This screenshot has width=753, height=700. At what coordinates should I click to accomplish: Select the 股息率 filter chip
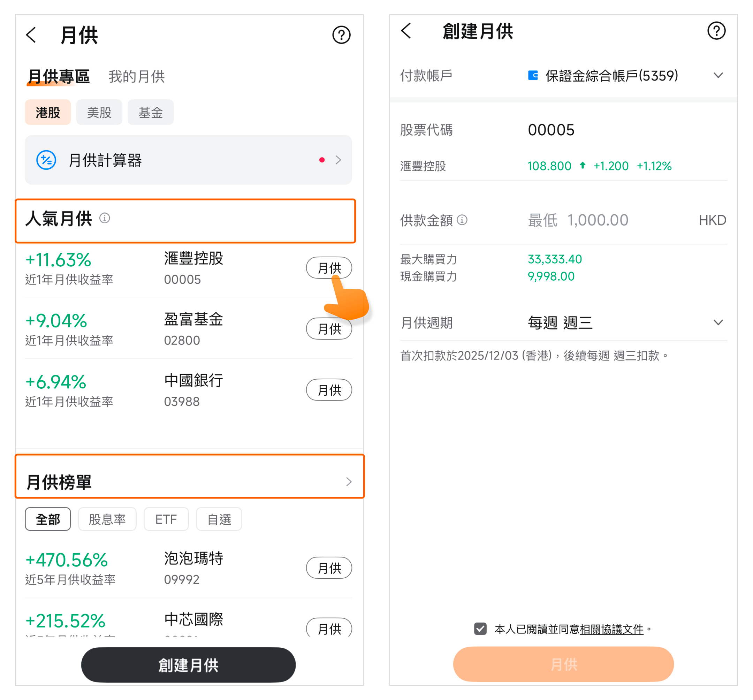(x=107, y=519)
